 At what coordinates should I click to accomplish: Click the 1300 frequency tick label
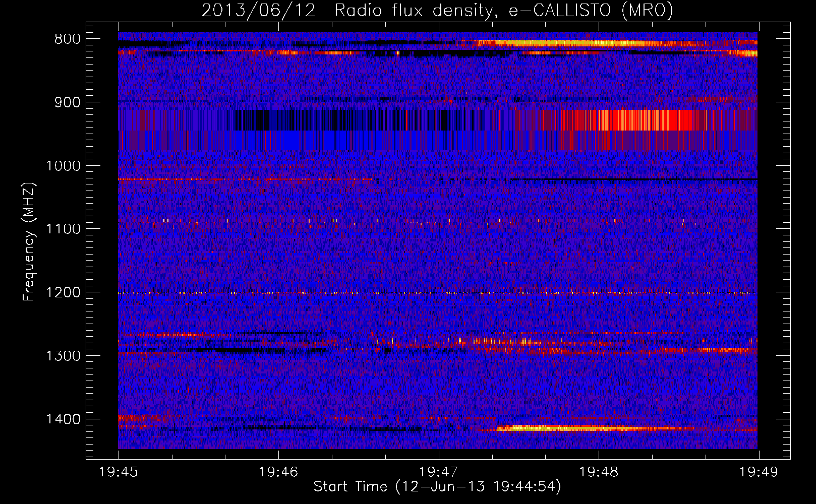coord(64,356)
